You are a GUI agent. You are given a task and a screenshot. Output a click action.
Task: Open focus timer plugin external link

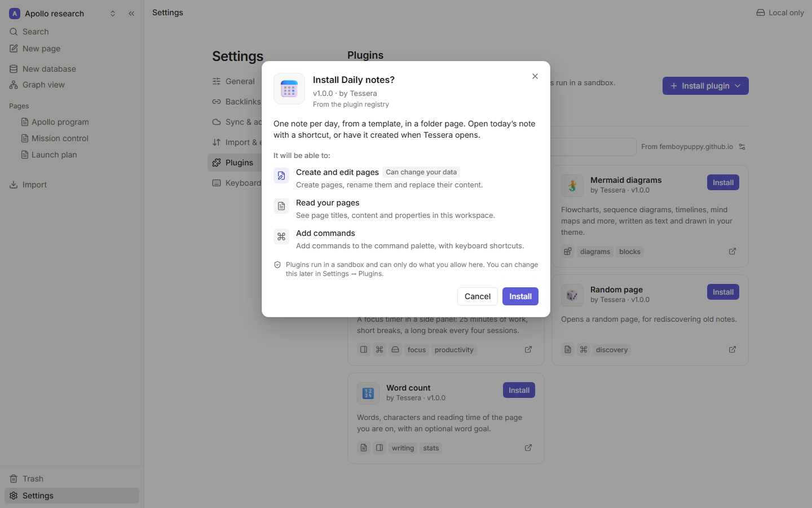528,349
